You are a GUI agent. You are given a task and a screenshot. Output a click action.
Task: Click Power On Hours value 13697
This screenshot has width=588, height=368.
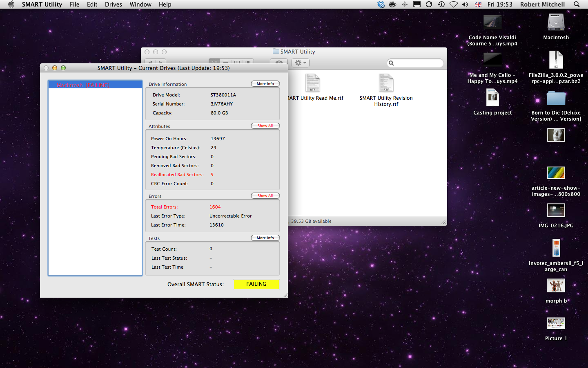pos(218,139)
